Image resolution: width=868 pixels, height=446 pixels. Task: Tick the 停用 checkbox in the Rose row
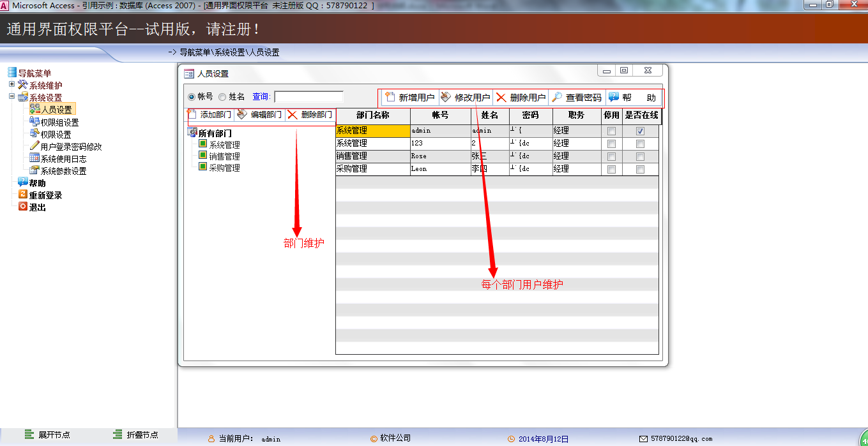click(x=611, y=156)
